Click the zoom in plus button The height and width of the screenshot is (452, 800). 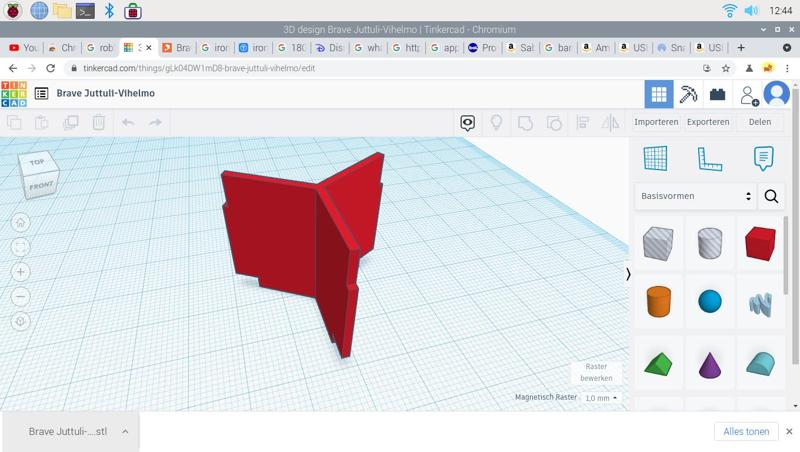[x=21, y=272]
